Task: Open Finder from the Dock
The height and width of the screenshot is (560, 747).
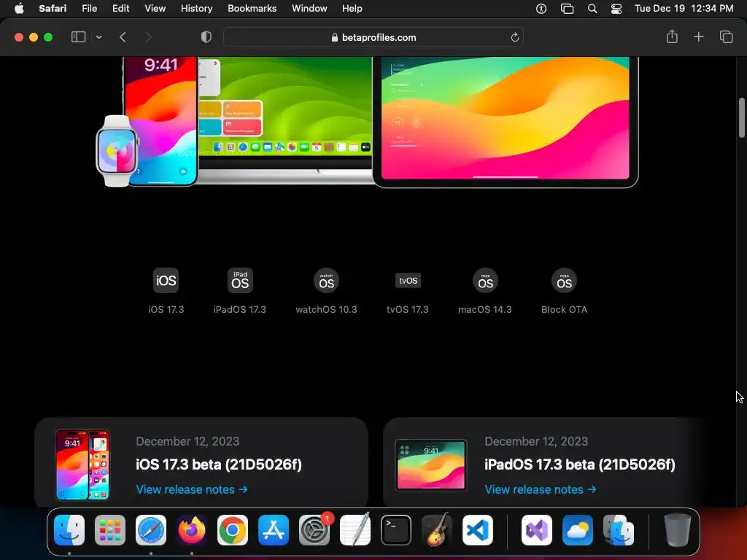Action: coord(69,530)
